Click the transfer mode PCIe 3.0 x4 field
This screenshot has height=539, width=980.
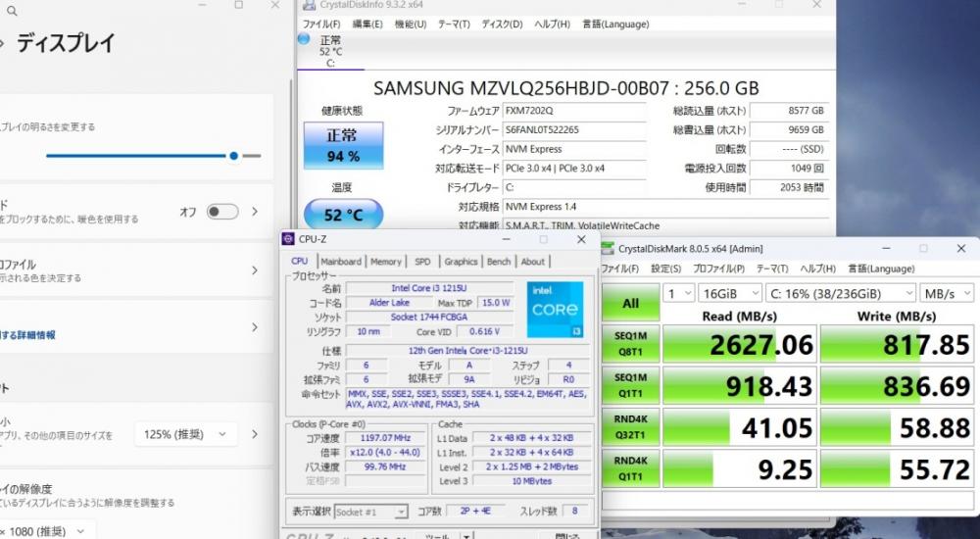[x=574, y=169]
